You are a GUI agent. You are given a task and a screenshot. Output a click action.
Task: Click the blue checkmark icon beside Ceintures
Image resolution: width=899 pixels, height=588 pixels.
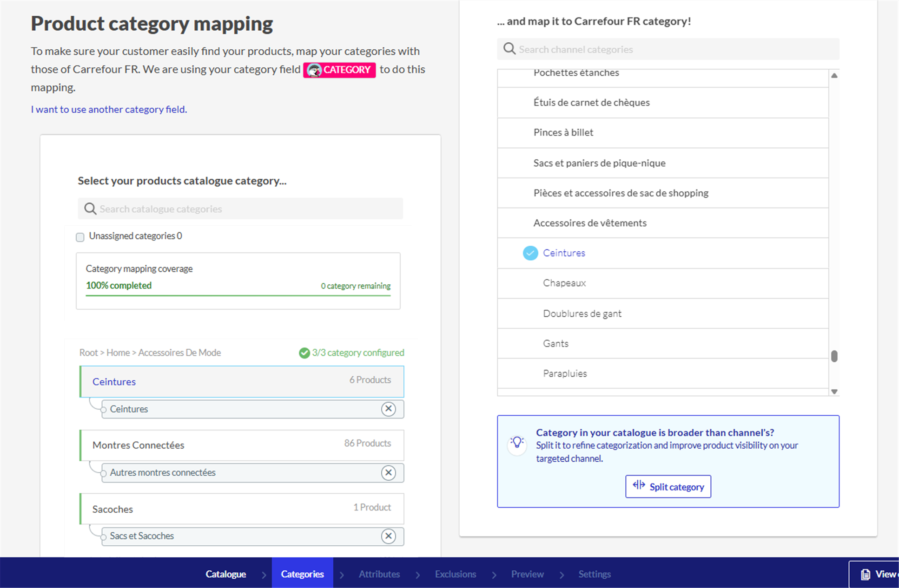[530, 253]
